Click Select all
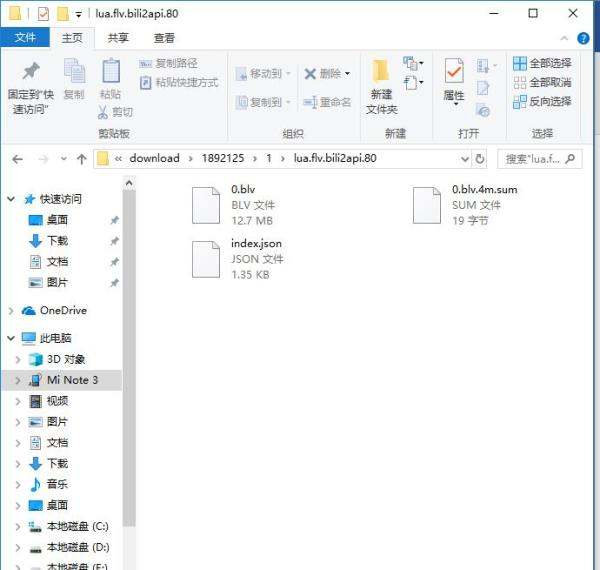The width and height of the screenshot is (600, 570). coord(542,63)
